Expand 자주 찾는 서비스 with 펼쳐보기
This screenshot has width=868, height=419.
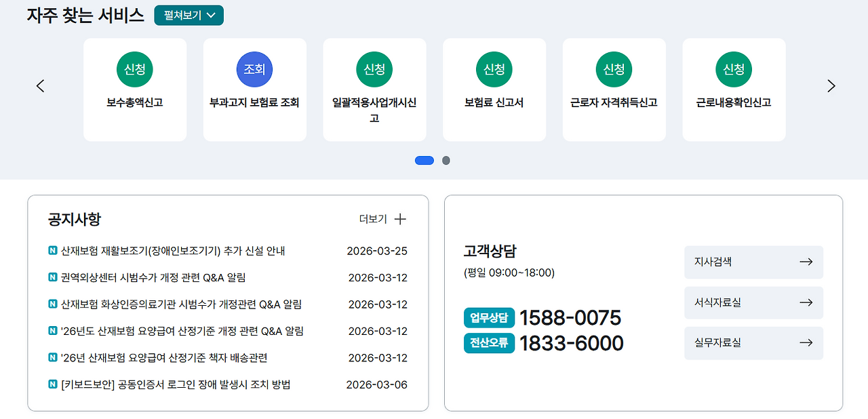(189, 15)
